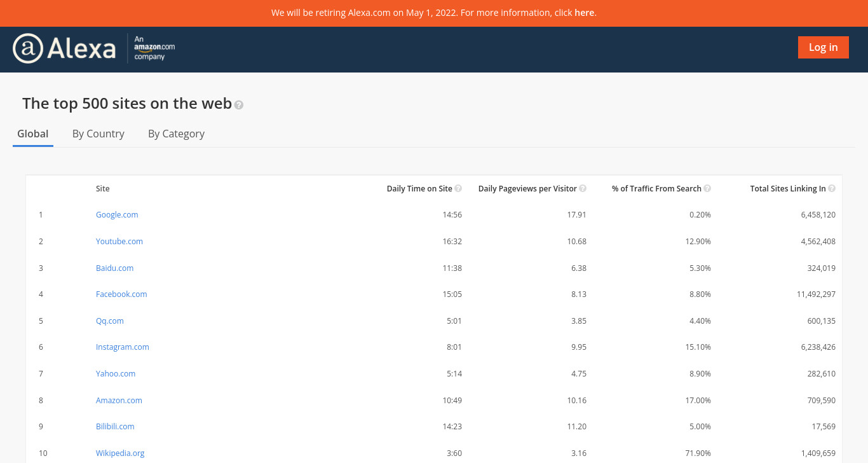Click Amazon's daily time value 10:49
Viewport: 868px width, 463px height.
[452, 401]
